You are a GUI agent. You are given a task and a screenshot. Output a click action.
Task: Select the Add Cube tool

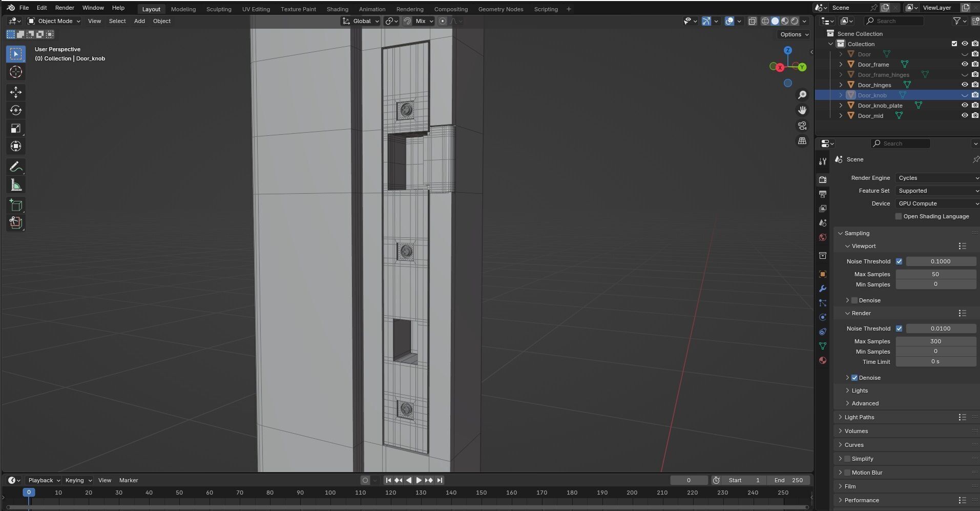click(16, 206)
